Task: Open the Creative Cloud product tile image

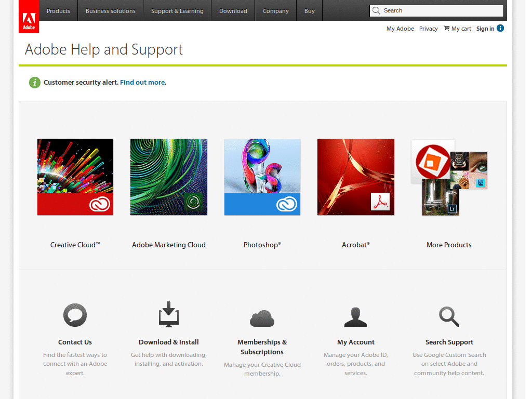Action: coord(75,177)
